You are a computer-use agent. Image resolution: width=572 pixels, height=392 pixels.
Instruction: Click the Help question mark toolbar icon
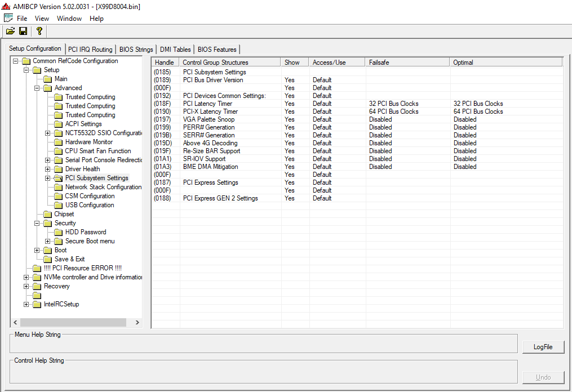tap(39, 32)
